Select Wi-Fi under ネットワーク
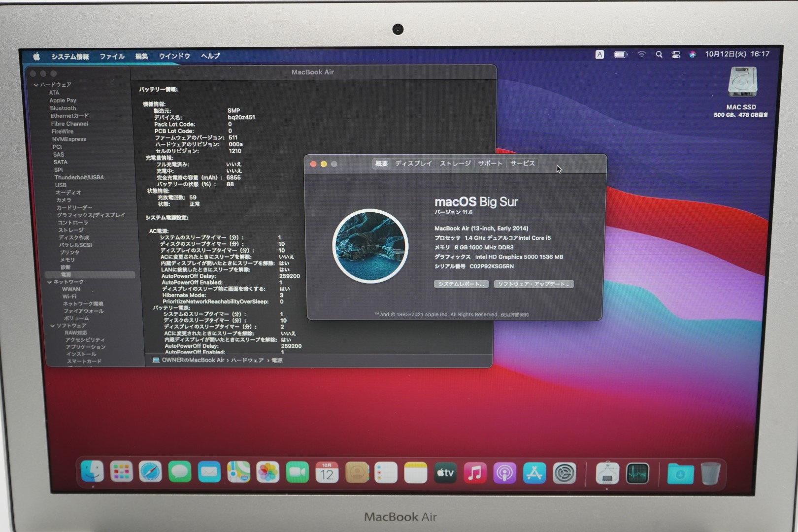Screen dimensions: 798x532 click(69, 297)
